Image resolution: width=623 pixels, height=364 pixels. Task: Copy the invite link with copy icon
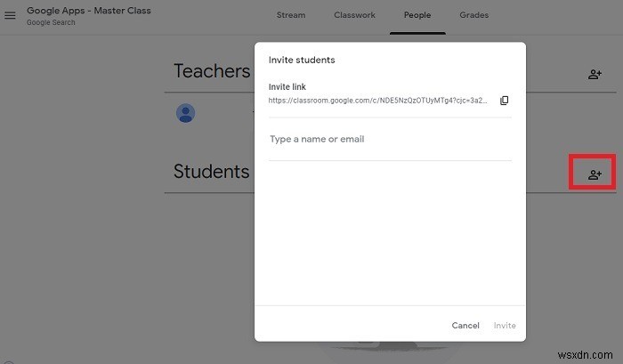504,101
